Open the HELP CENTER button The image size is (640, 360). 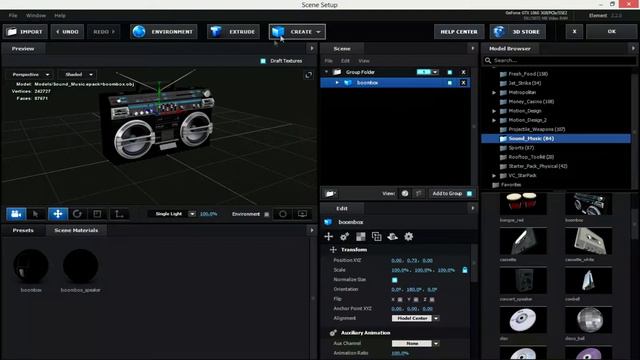tap(459, 32)
